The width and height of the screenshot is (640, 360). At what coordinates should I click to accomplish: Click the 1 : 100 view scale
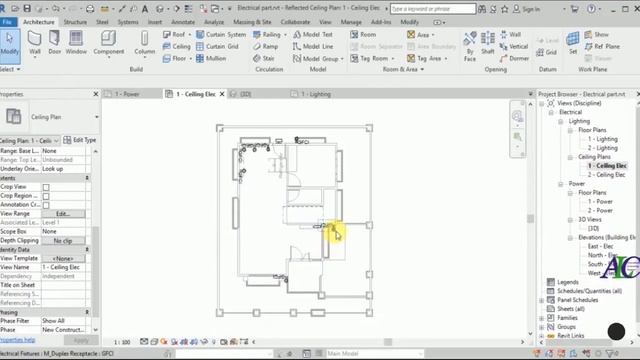122,342
